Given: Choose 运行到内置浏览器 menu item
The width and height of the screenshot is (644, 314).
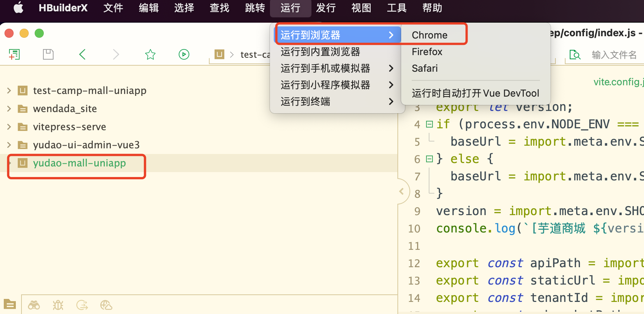Looking at the screenshot, I should tap(337, 52).
